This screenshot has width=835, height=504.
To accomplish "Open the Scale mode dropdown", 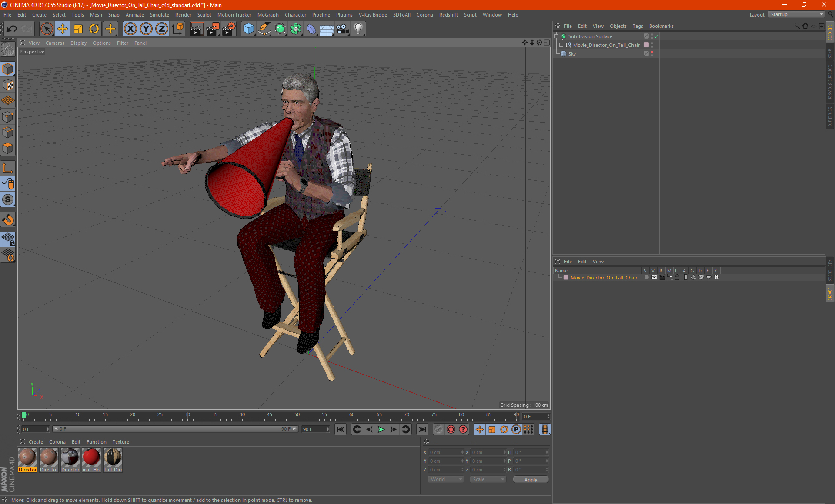I will coord(488,479).
